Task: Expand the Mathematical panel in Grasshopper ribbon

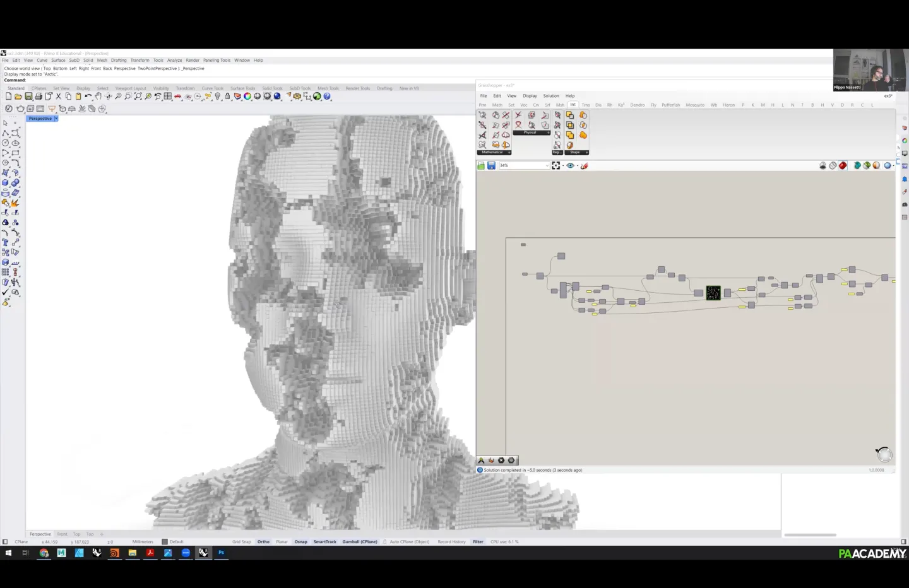Action: tap(509, 152)
